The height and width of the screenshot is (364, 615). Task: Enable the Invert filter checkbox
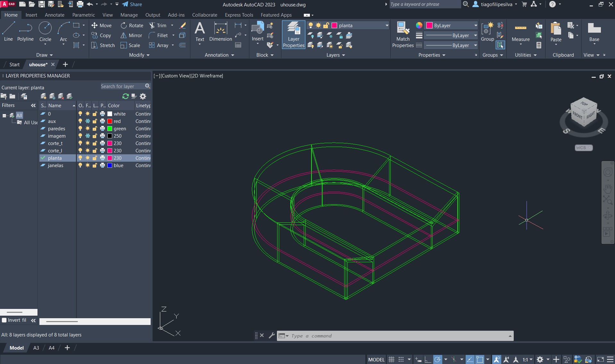point(4,320)
